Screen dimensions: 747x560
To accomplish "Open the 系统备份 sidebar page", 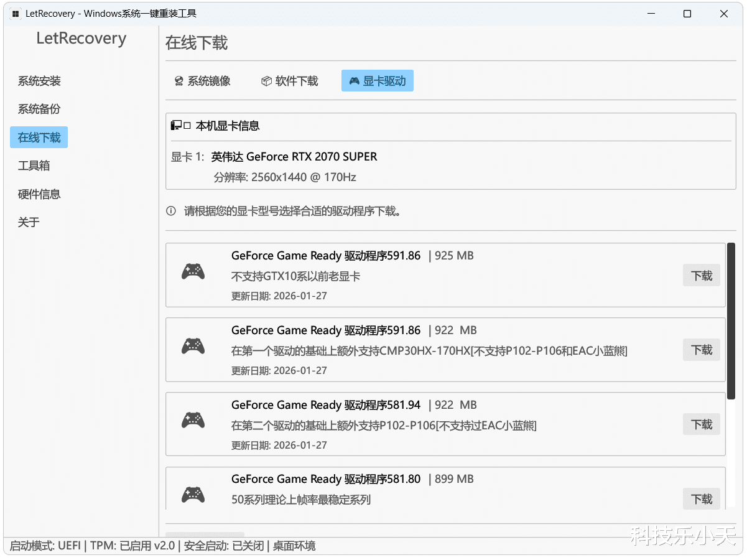I will tap(39, 109).
